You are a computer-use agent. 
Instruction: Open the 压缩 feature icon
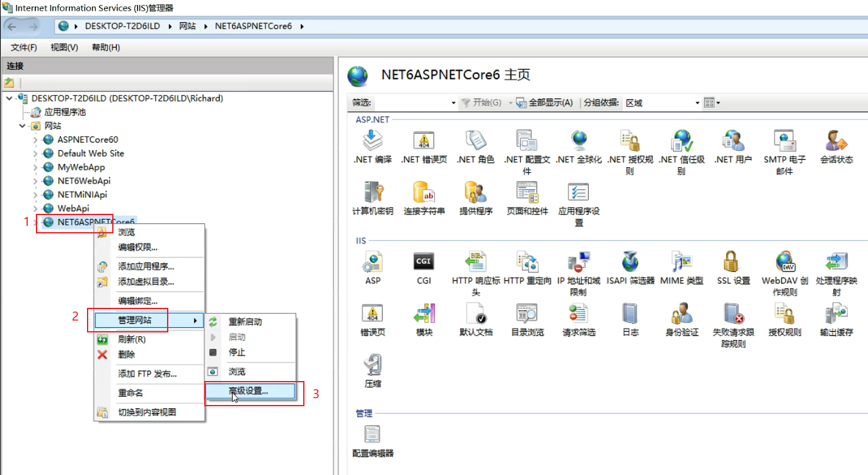click(373, 365)
